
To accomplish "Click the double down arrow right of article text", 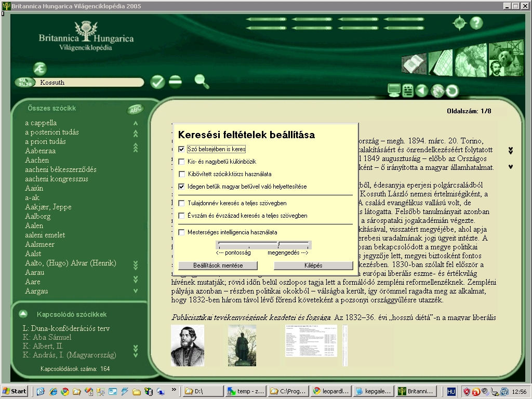I will coord(511,150).
